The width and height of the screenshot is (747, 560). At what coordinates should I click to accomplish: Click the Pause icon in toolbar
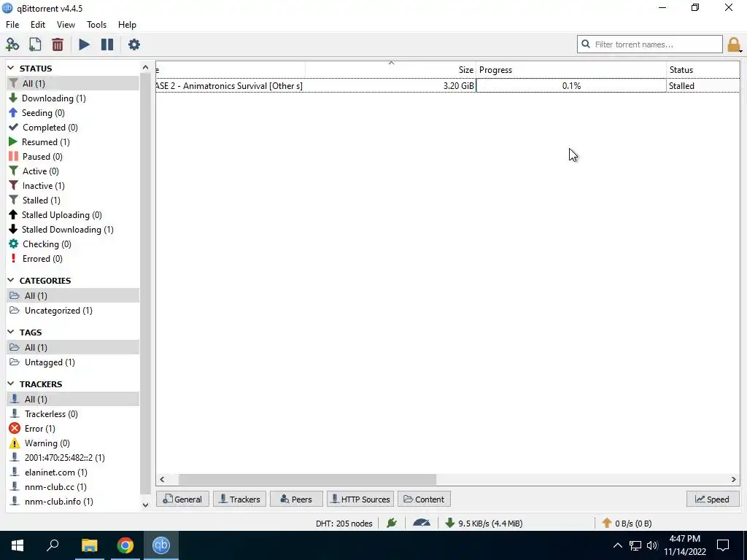pyautogui.click(x=107, y=44)
